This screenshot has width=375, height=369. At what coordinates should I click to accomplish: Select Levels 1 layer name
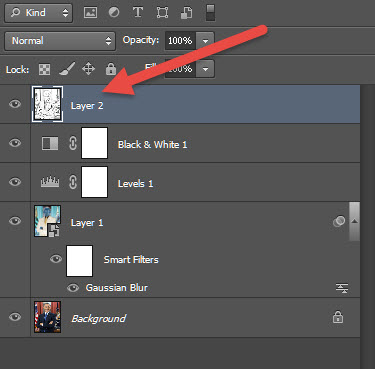click(135, 184)
